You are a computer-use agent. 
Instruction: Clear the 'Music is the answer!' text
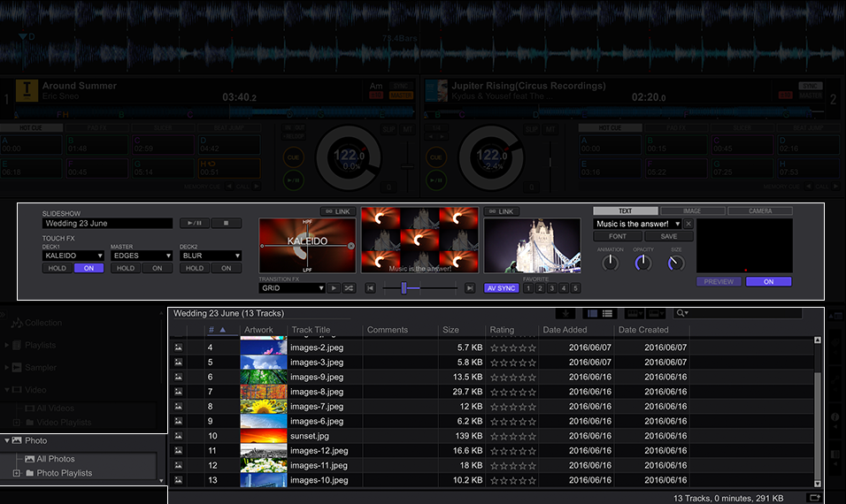point(688,224)
